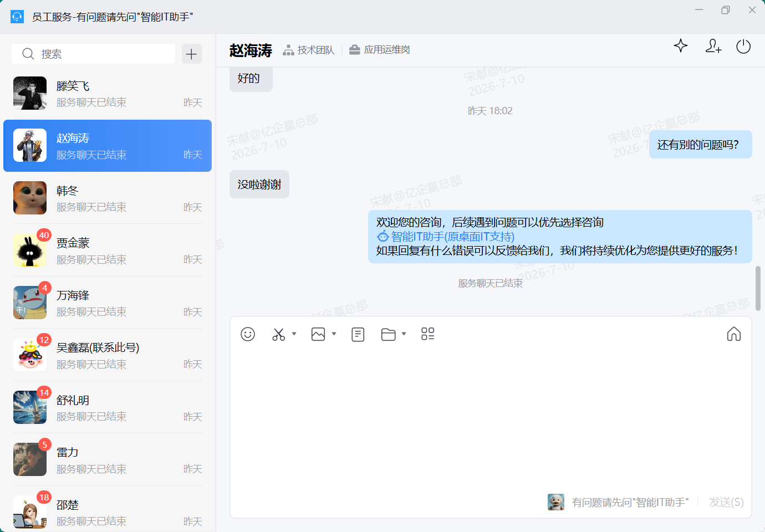
Task: Expand the image options dropdown arrow
Action: [334, 334]
